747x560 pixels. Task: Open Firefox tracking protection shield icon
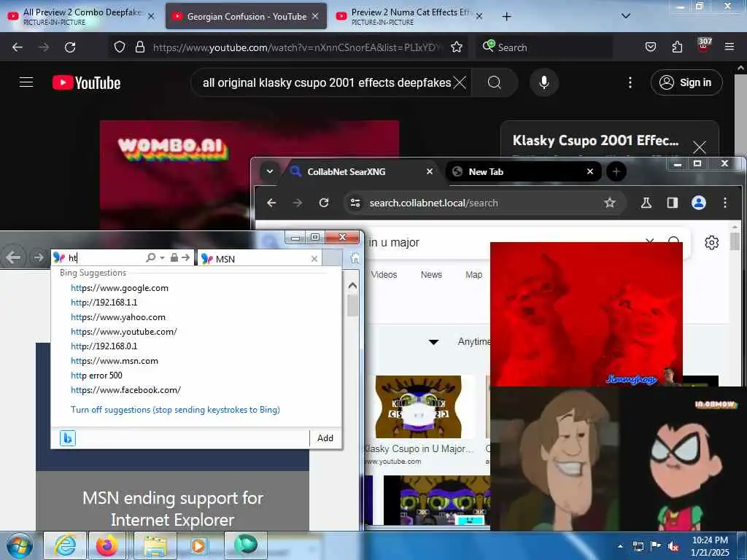pos(120,47)
